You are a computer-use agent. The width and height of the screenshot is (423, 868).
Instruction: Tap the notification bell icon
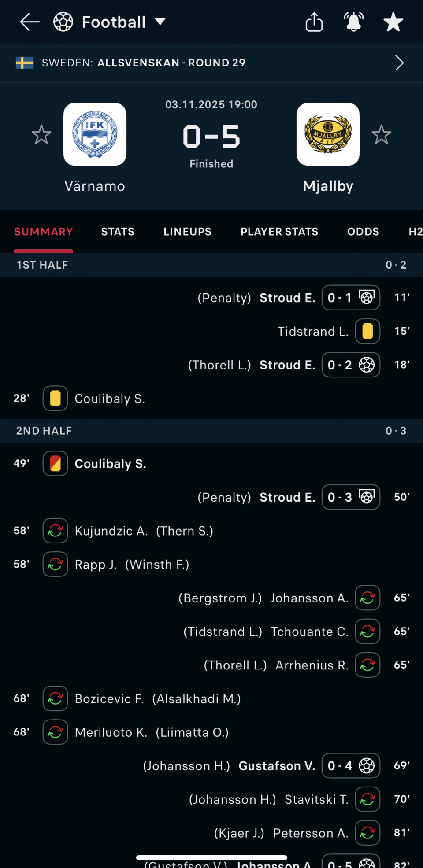click(353, 22)
